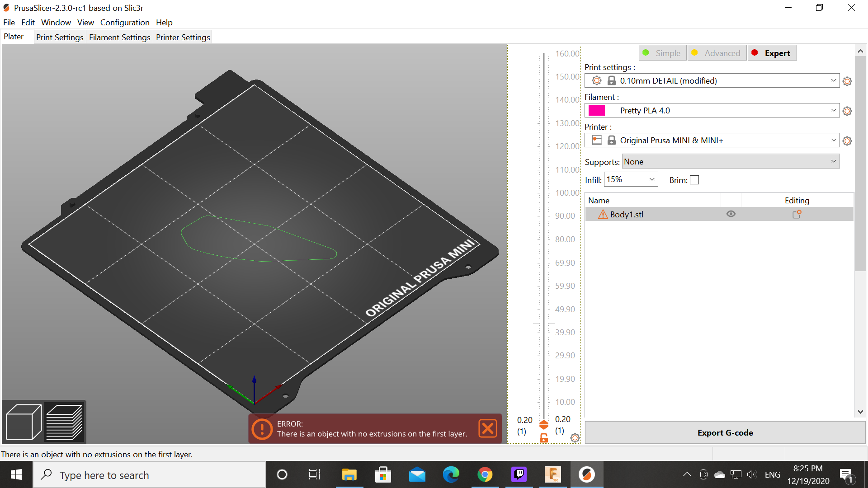Click the volume speaker tray icon

751,474
